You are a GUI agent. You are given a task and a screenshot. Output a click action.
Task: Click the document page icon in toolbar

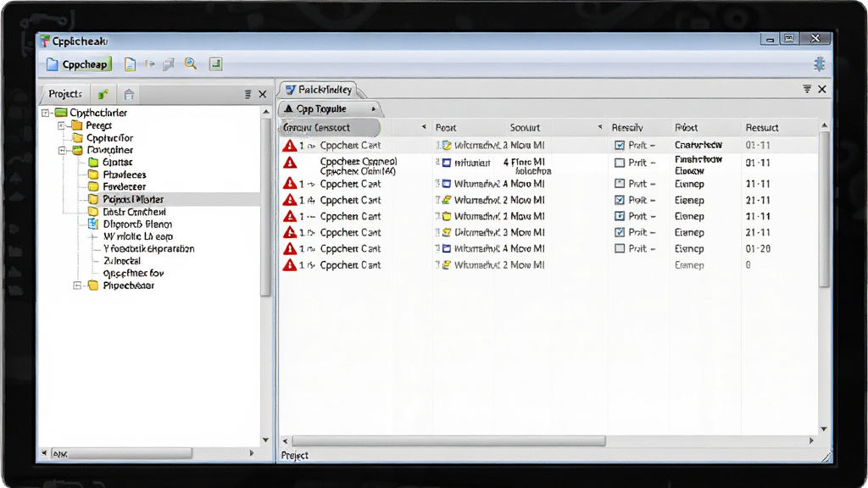(x=130, y=64)
